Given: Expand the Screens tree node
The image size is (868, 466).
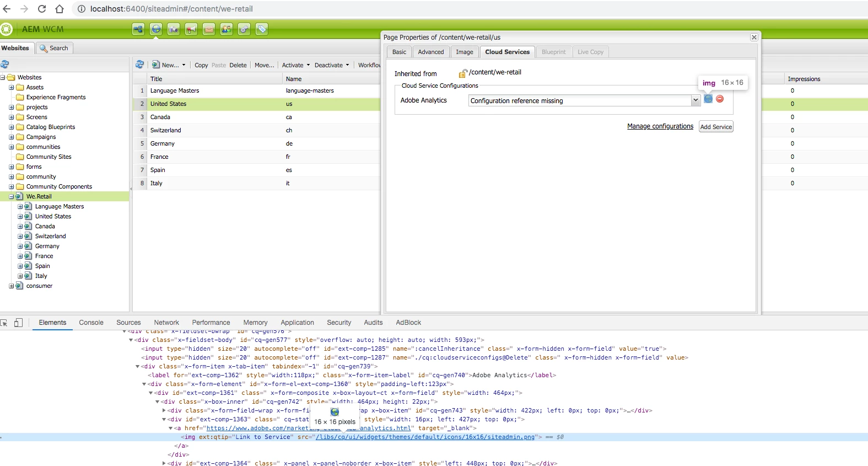Looking at the screenshot, I should pyautogui.click(x=11, y=117).
